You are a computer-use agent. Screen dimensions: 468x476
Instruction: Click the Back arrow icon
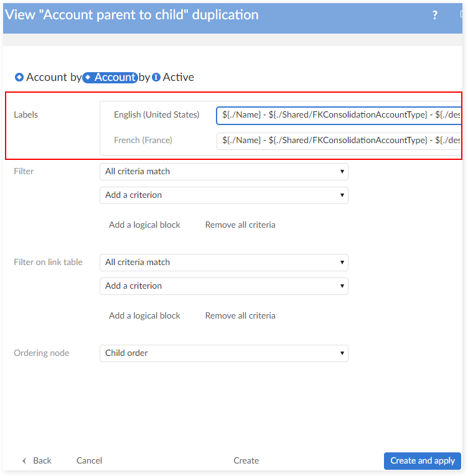(x=24, y=461)
